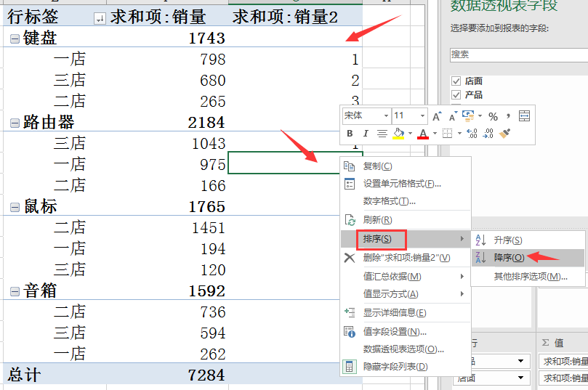Viewport: 588px width, 390px height.
Task: Open the top field dropdown in the rows area
Action: pyautogui.click(x=520, y=361)
